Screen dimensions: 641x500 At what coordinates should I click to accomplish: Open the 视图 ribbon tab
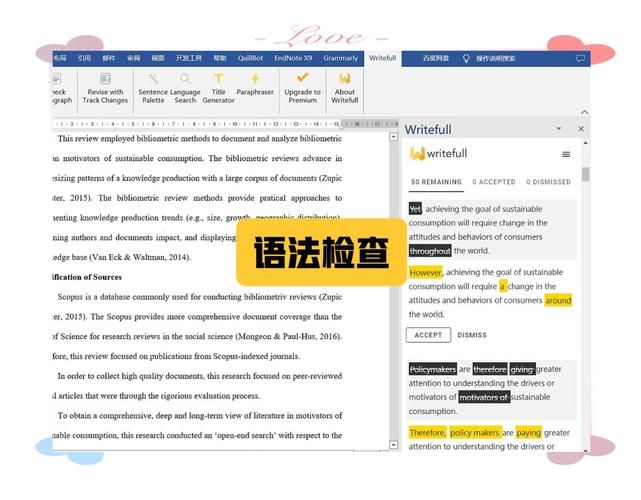[x=158, y=58]
